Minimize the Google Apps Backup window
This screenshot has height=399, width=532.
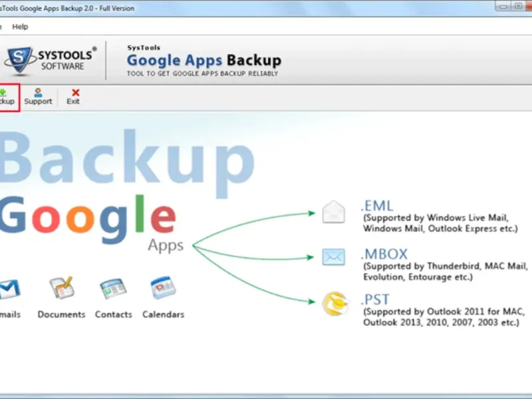tap(503, 6)
